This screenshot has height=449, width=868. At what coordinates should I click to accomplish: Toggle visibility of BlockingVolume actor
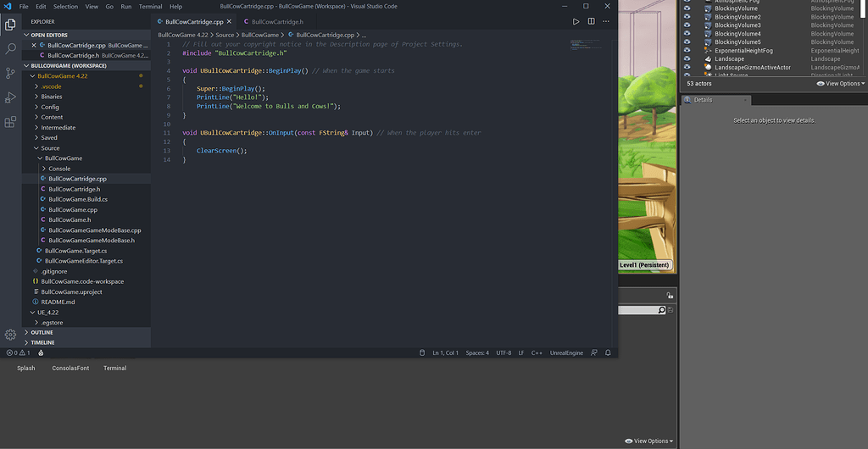tap(687, 8)
